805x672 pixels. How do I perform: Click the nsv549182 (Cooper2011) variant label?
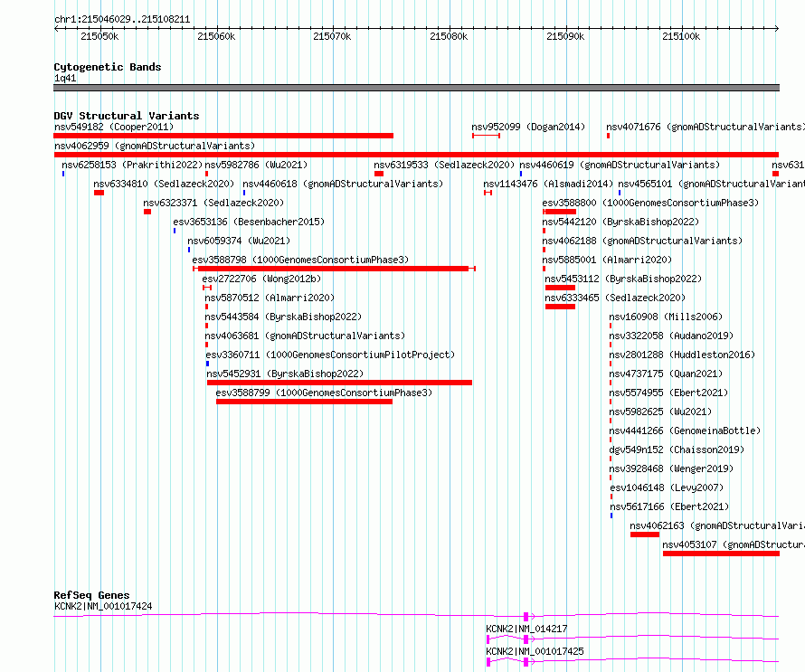click(x=114, y=127)
